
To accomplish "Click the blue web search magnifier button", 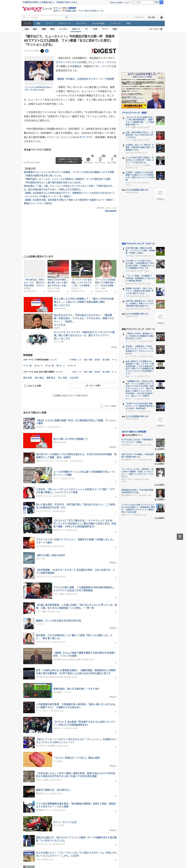I will tap(161, 2).
